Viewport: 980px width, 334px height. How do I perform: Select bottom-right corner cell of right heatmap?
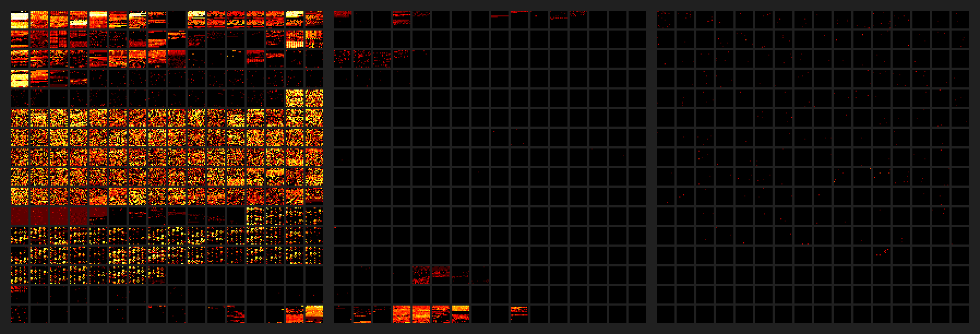point(960,314)
